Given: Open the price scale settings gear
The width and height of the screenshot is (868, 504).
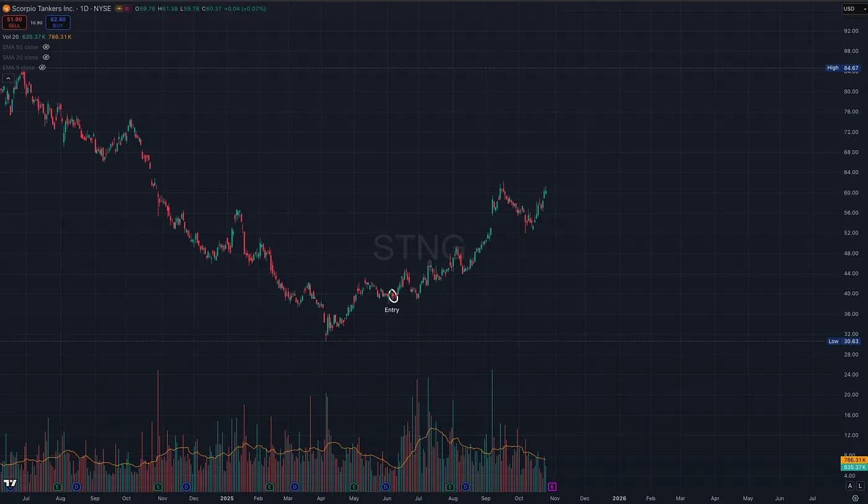Looking at the screenshot, I should tap(856, 498).
